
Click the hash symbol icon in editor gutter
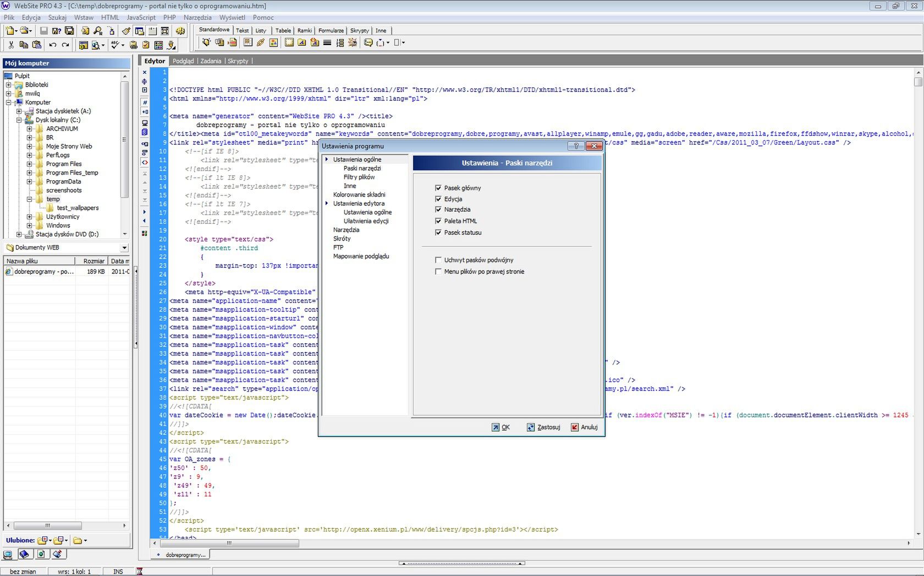145,102
